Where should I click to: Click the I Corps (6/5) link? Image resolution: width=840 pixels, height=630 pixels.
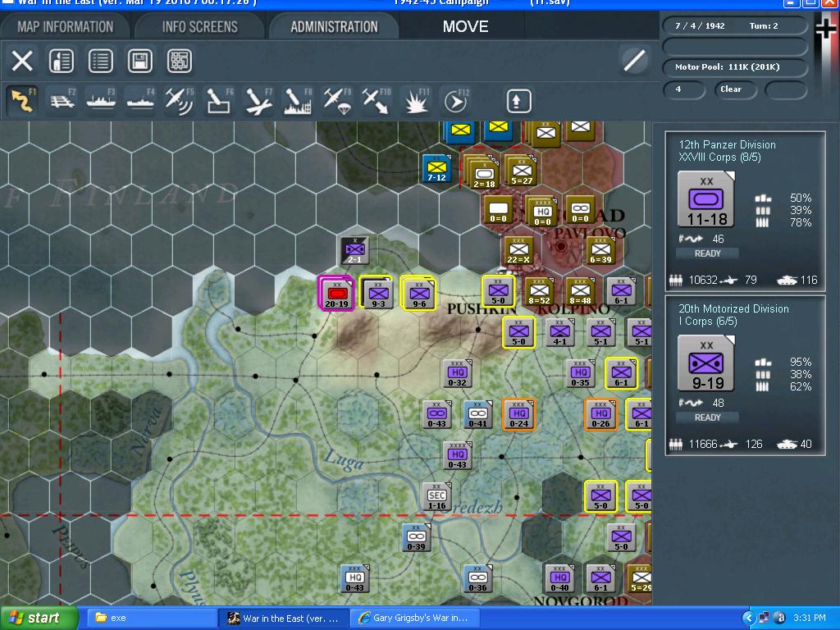click(x=708, y=321)
